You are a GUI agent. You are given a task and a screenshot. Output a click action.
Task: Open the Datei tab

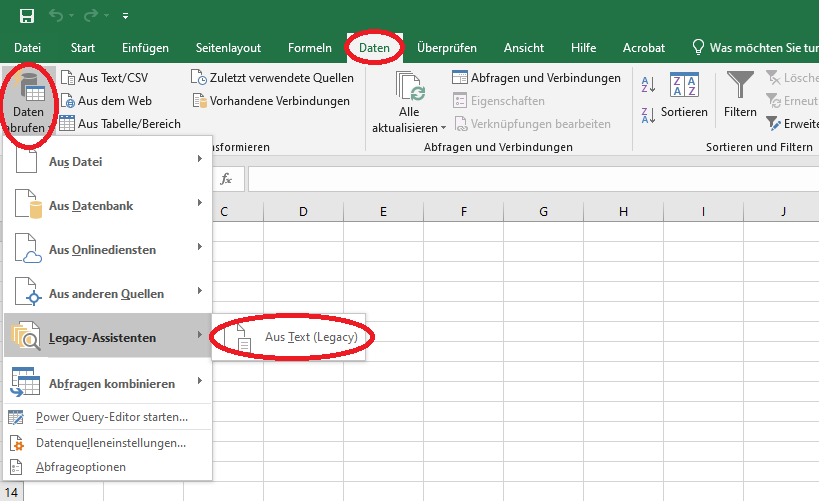click(x=27, y=48)
